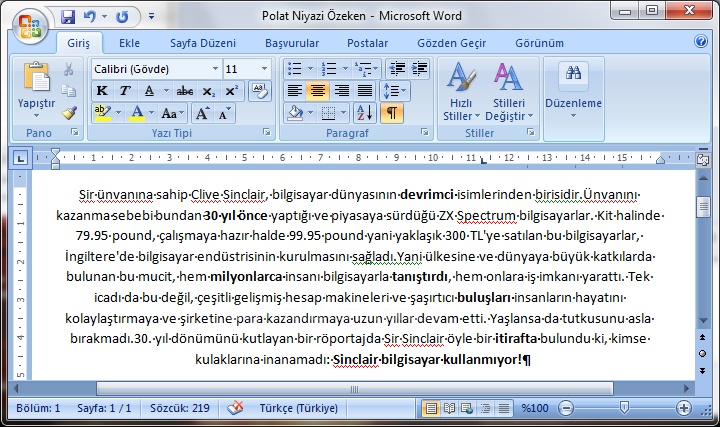This screenshot has width=720, height=427.
Task: Zoom in with plus button
Action: [684, 408]
